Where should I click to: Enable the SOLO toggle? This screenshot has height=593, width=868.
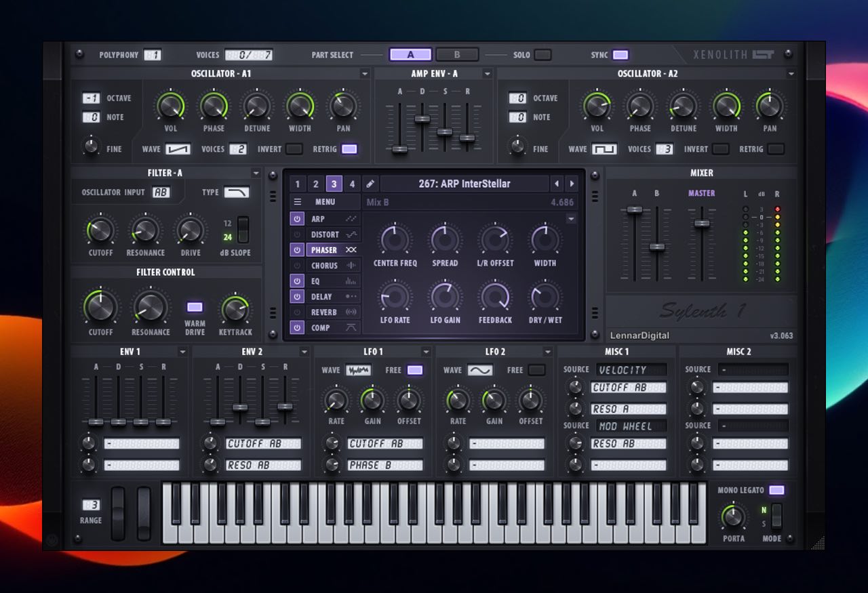pyautogui.click(x=542, y=55)
